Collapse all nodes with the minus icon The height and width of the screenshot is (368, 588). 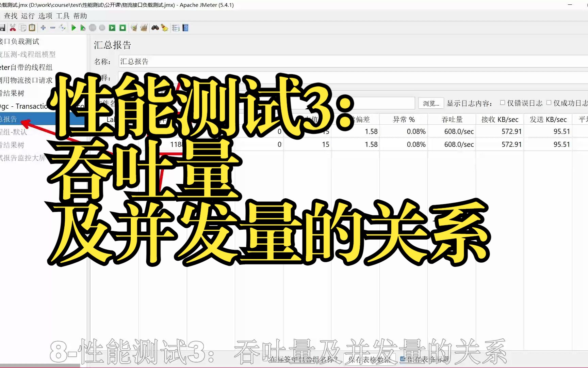coord(53,28)
